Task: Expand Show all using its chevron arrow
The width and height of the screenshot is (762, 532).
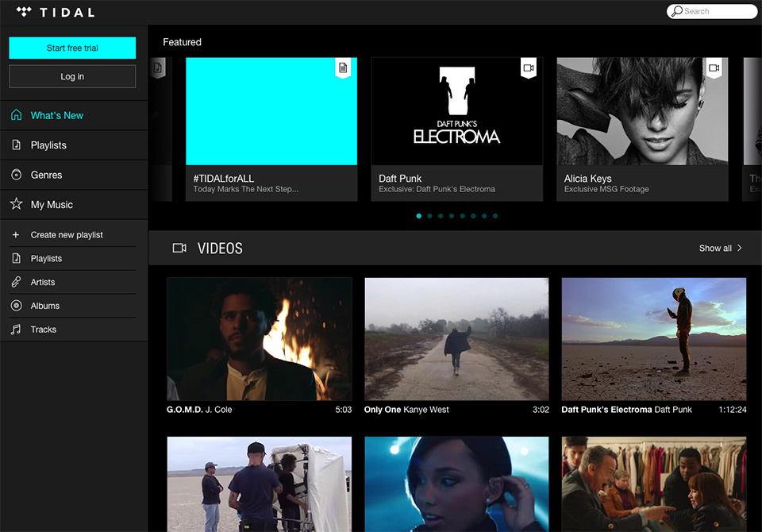Action: 740,248
